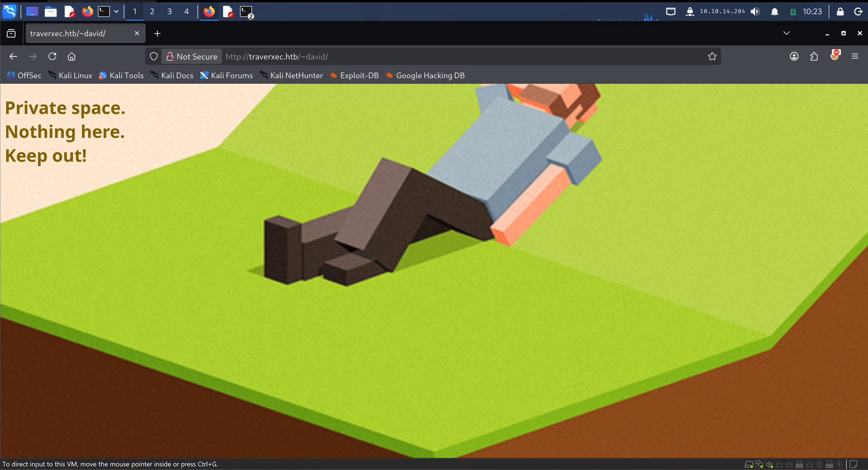The image size is (868, 470).
Task: Open Firefox hamburger application menu
Action: (x=855, y=56)
